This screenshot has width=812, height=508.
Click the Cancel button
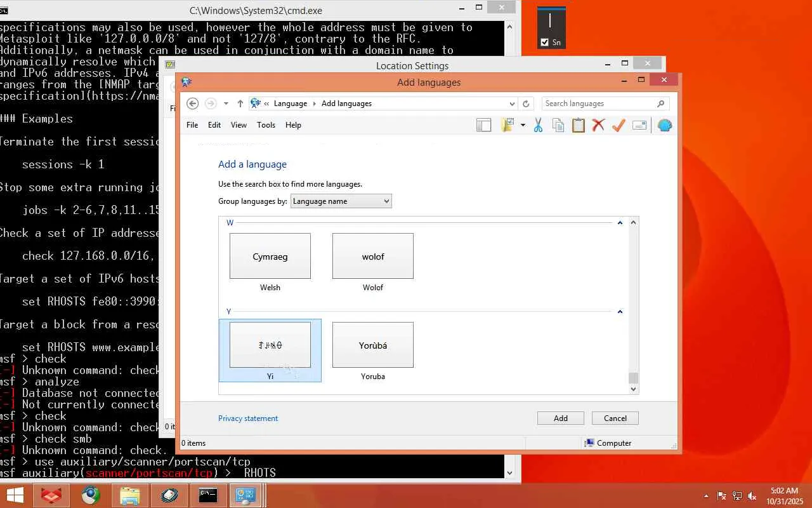click(x=615, y=418)
